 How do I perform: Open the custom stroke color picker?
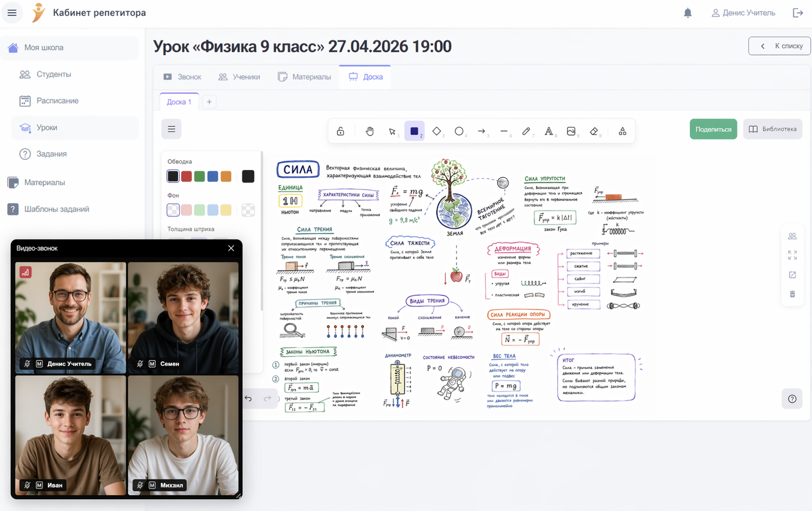pyautogui.click(x=248, y=176)
